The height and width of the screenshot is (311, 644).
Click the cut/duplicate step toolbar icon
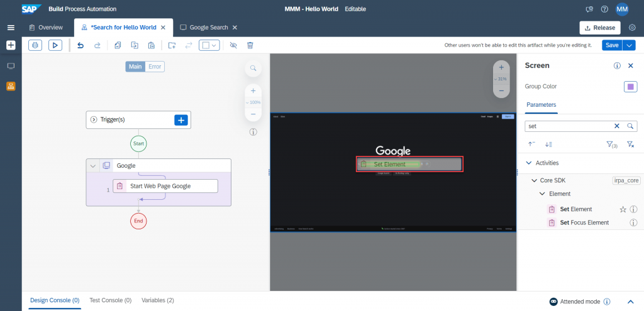click(x=135, y=45)
